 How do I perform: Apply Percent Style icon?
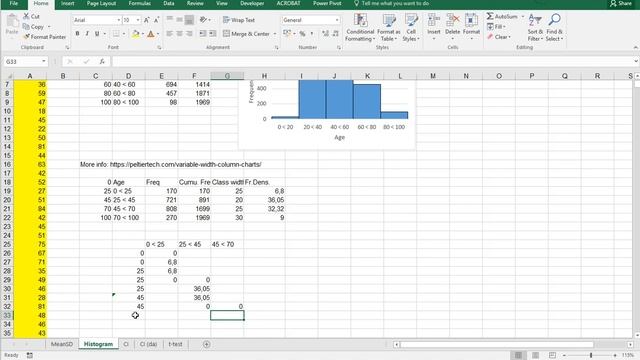click(x=302, y=33)
